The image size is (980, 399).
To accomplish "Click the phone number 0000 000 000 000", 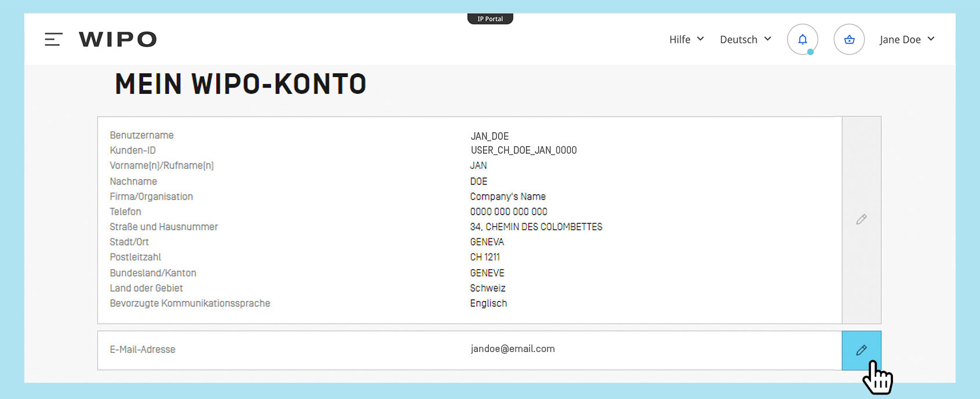I will (x=509, y=212).
